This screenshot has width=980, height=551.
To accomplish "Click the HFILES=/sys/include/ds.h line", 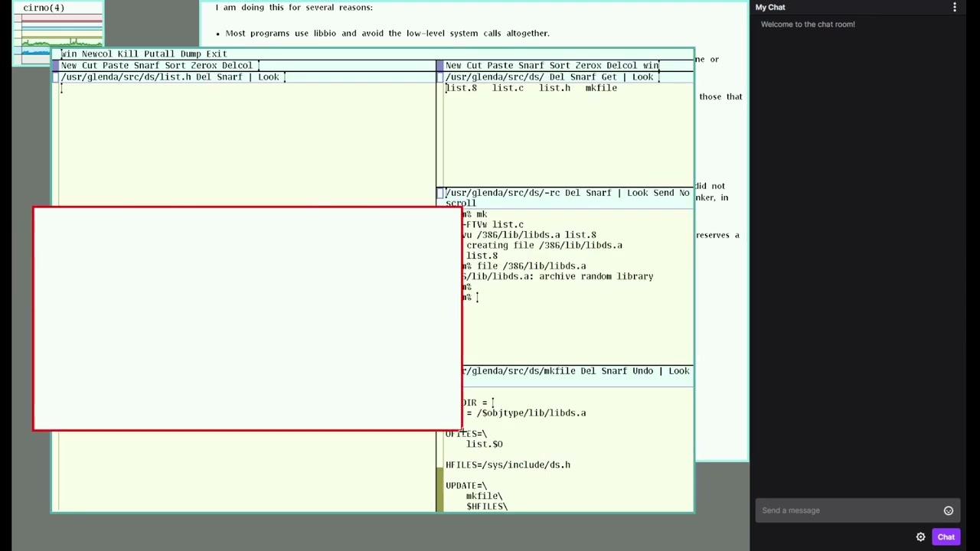I will (508, 465).
